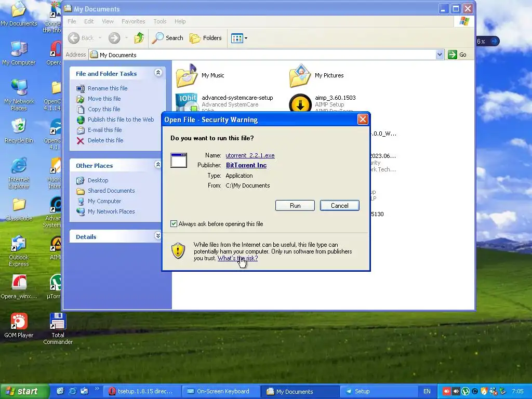Collapse the Other Places panel
The width and height of the screenshot is (532, 399).
[158, 165]
